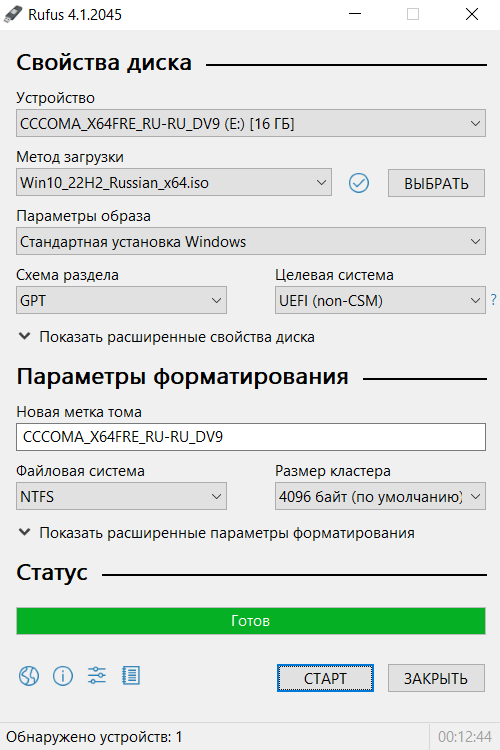Open the Размер кластера dropdown

(x=380, y=496)
